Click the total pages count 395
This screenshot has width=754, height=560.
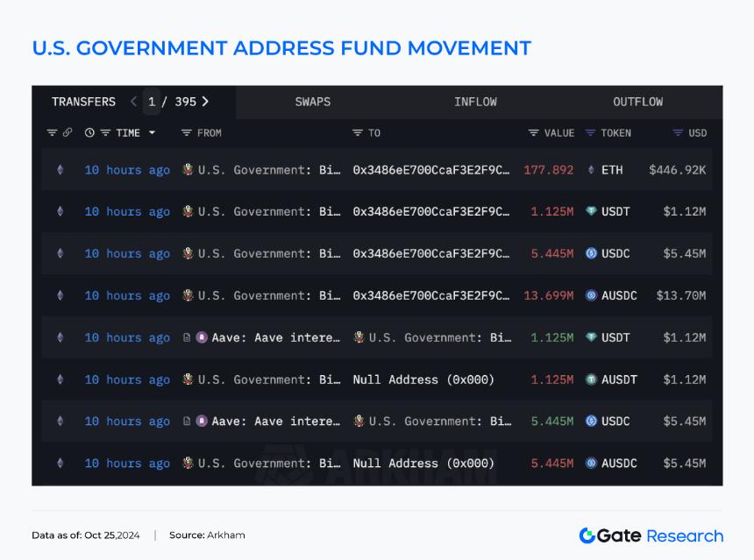click(x=186, y=102)
